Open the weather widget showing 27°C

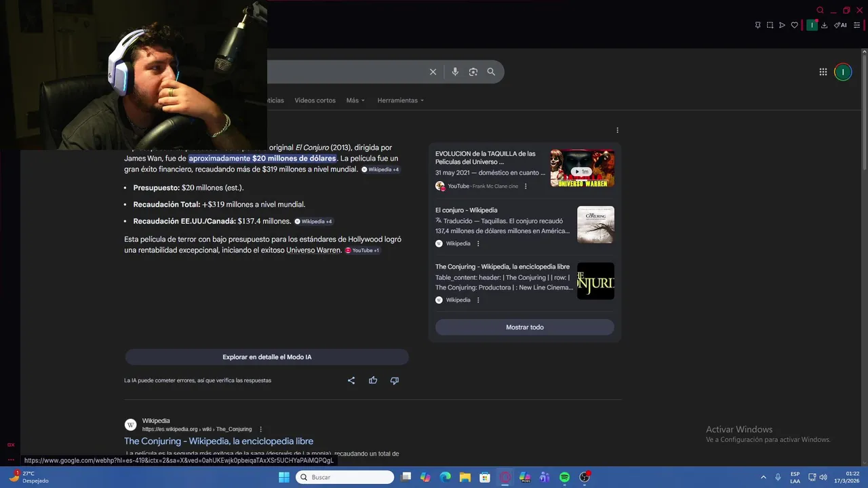point(28,477)
